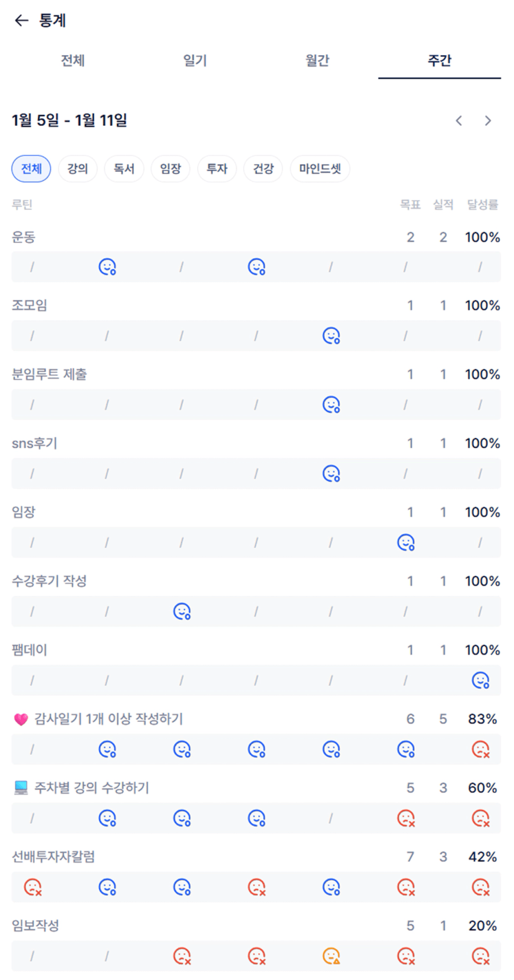514x980 pixels.
Task: Tap the 1월 5일 - 1월 11일 date range
Action: click(70, 121)
